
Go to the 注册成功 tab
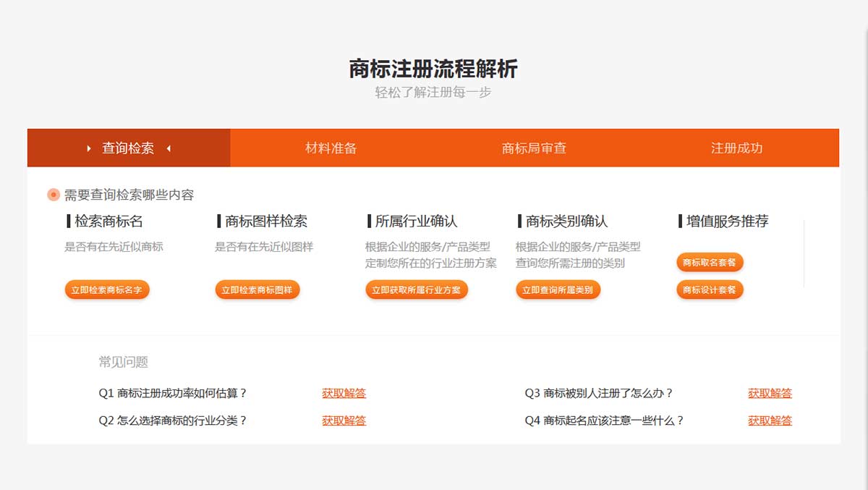pos(736,148)
